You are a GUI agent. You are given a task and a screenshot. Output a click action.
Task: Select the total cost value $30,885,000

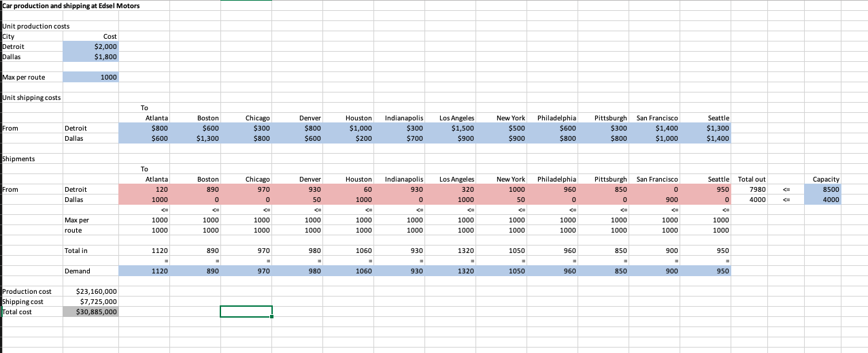click(x=90, y=312)
